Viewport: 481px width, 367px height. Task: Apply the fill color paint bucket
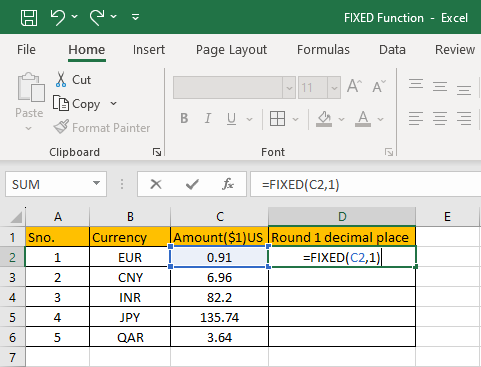324,119
